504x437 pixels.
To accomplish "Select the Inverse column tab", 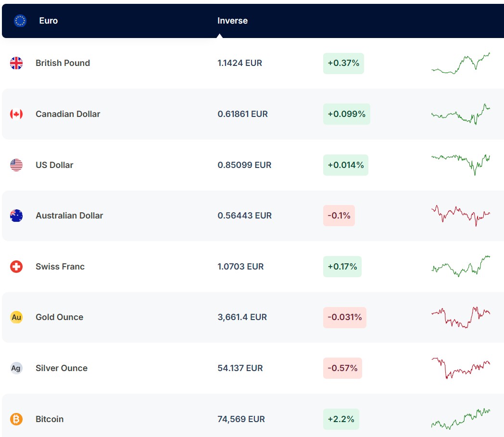I will tap(232, 21).
